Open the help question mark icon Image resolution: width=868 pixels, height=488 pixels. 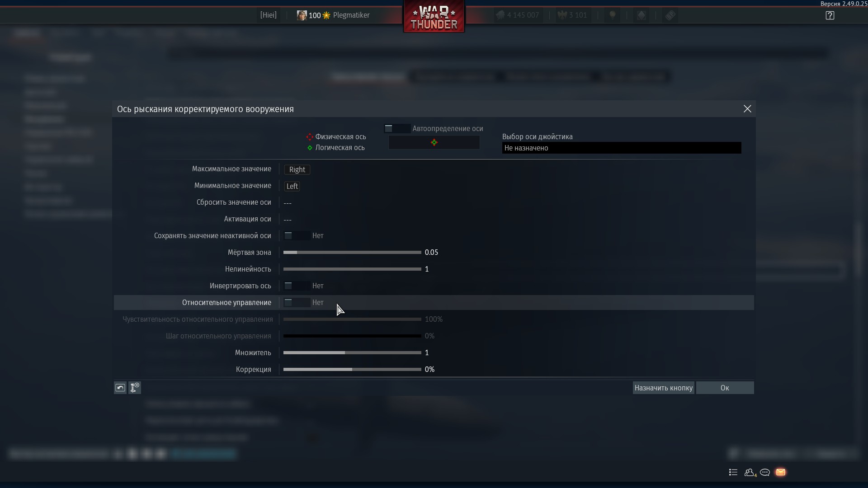click(830, 15)
